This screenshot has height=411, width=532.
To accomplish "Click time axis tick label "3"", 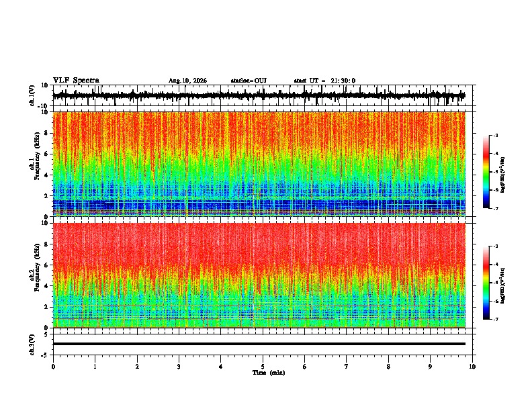I will tap(179, 367).
